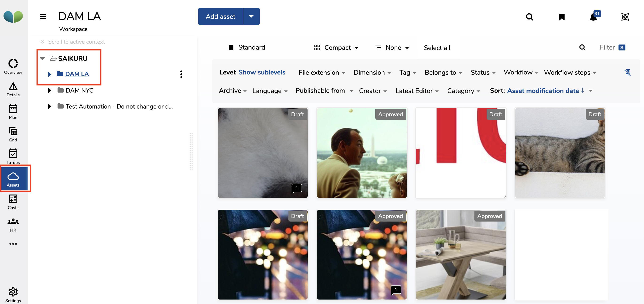Toggle the hamburger navigation menu
Image resolution: width=644 pixels, height=304 pixels.
(x=43, y=16)
